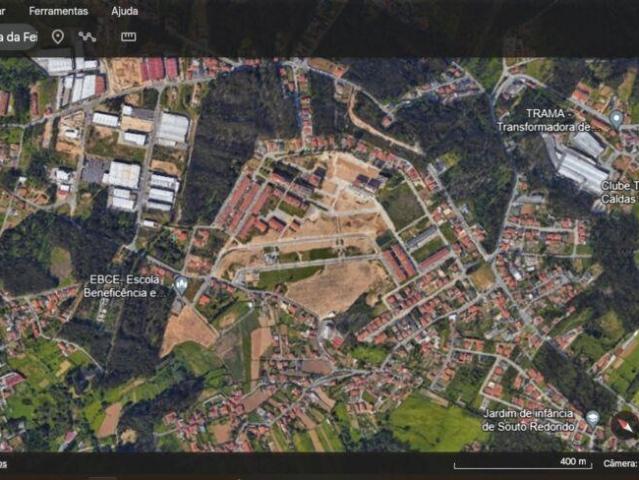Open the Ajuda menu
Viewport: 639px width, 480px height.
click(x=125, y=11)
